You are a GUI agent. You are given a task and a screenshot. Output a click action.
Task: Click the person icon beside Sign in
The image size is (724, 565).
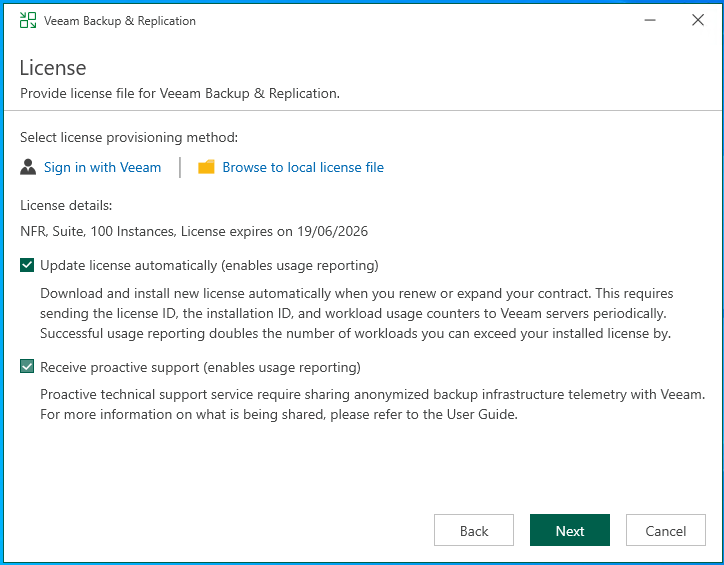(x=28, y=167)
